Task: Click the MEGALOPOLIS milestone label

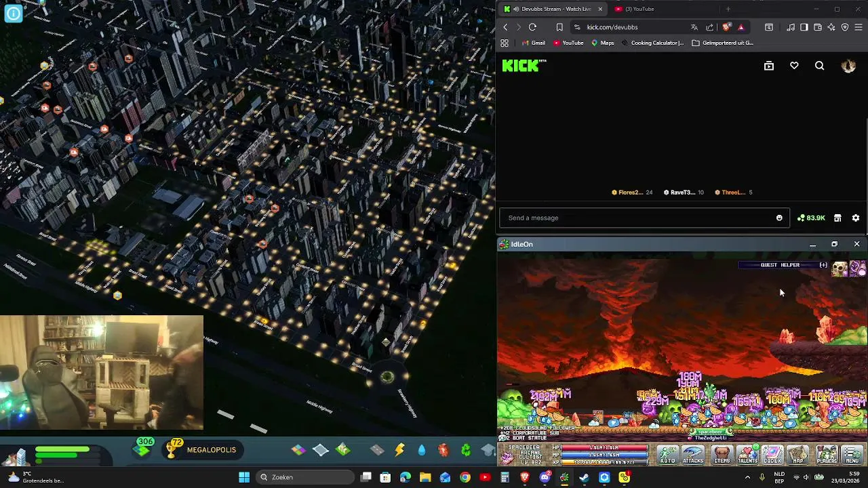Action: (212, 450)
